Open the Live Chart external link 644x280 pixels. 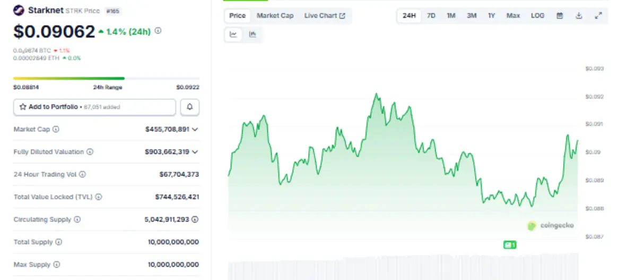tap(325, 16)
